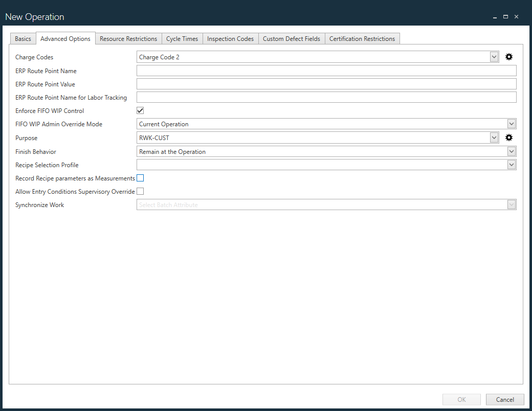Open the Purpose dropdown showing RWK-CUST

tap(494, 137)
